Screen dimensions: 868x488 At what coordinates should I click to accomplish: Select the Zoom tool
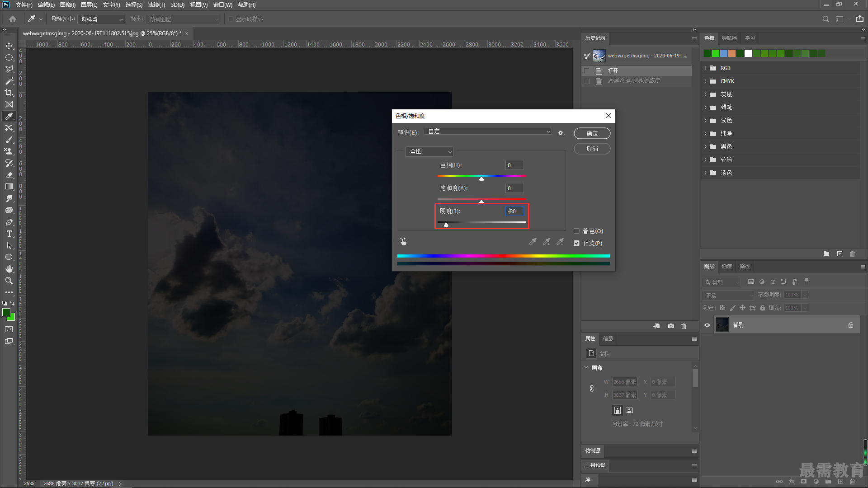[9, 281]
